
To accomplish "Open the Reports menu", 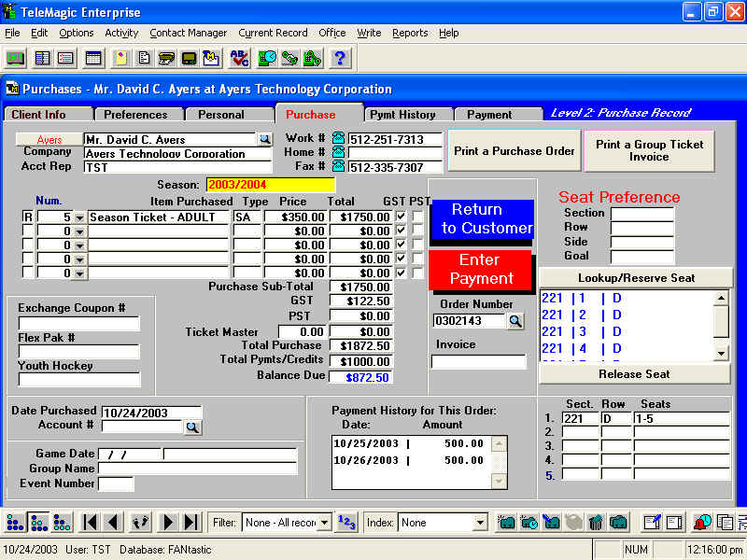I will click(x=410, y=33).
